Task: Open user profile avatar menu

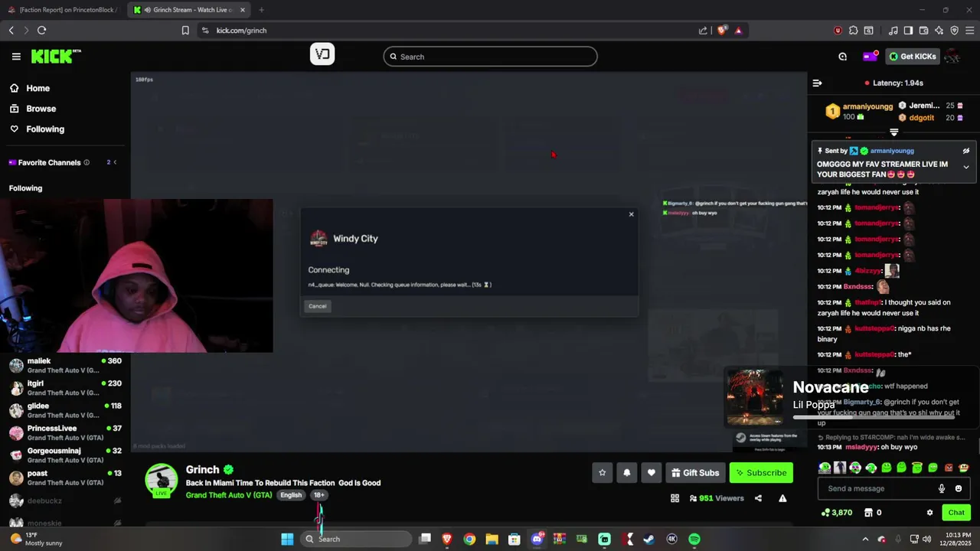Action: pyautogui.click(x=952, y=57)
